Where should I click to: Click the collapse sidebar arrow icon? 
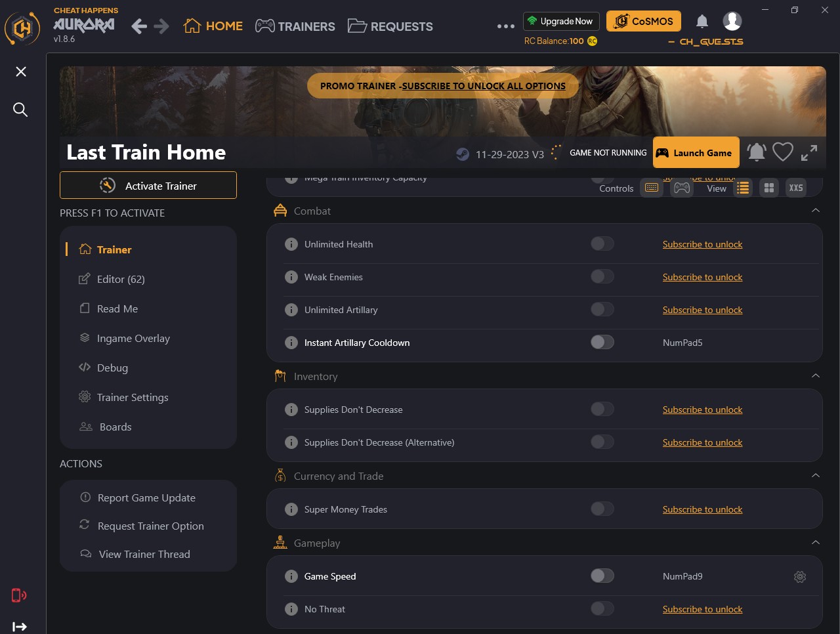click(x=20, y=627)
